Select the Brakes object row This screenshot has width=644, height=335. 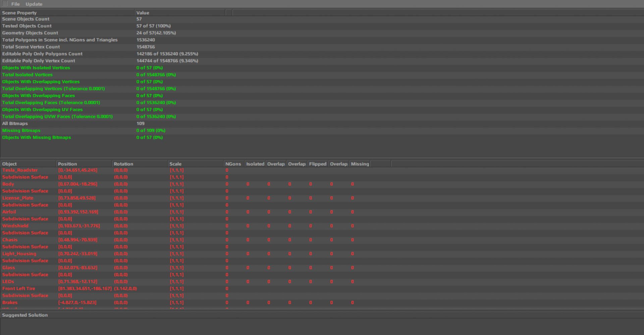(322, 303)
